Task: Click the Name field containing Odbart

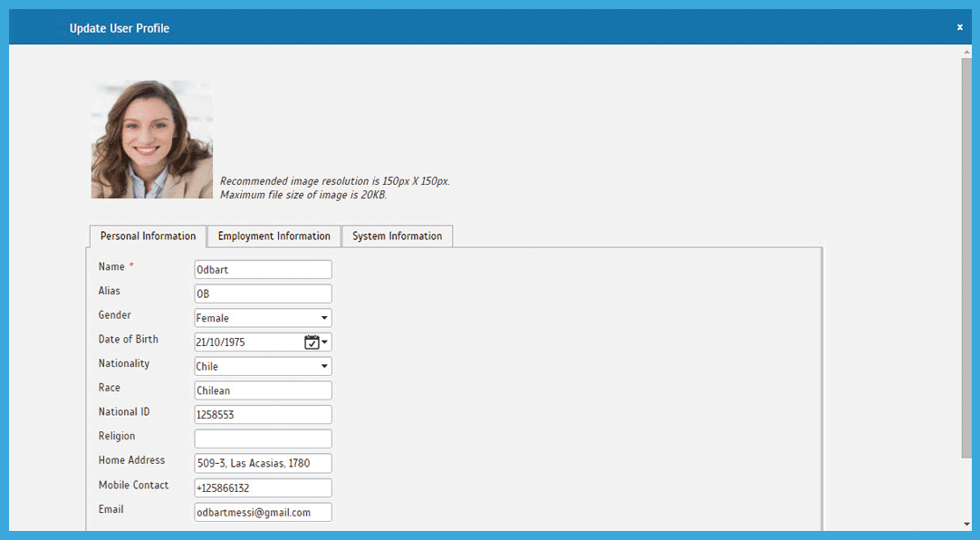Action: [x=263, y=269]
